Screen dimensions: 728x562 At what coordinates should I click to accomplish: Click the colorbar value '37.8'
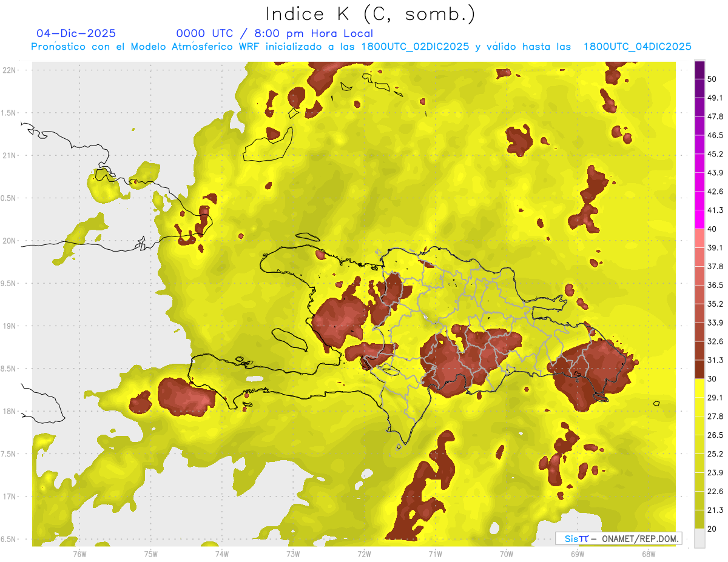715,266
